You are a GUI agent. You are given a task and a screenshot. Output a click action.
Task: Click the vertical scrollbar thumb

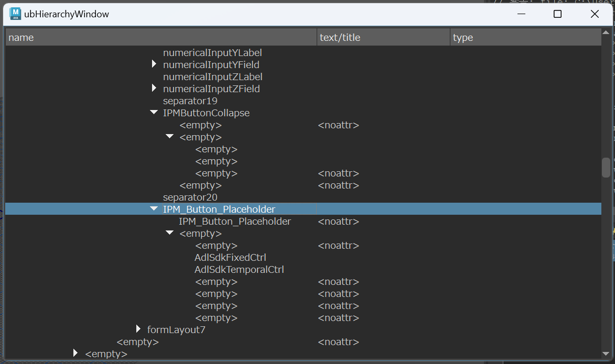pos(606,168)
